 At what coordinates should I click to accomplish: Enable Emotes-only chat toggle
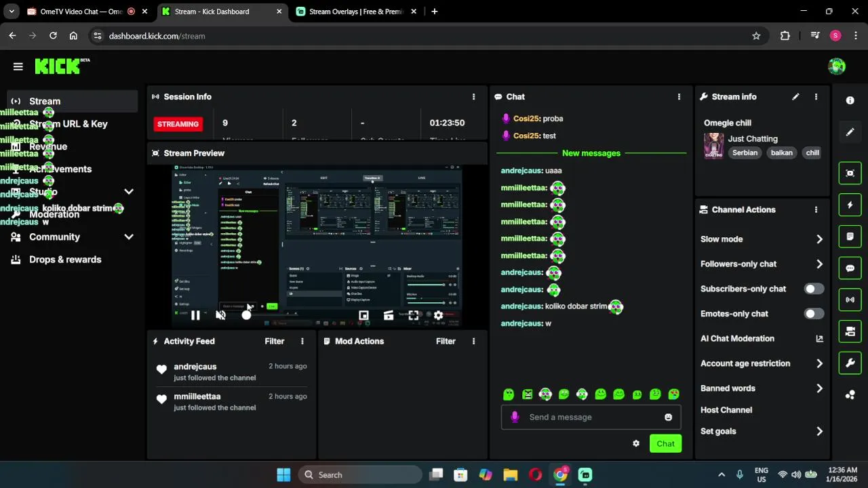814,314
